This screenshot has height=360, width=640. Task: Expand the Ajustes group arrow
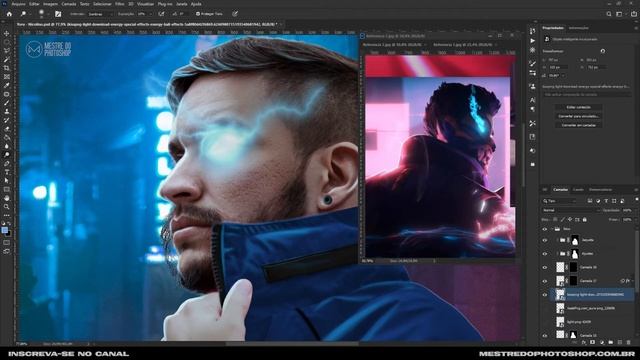click(558, 253)
